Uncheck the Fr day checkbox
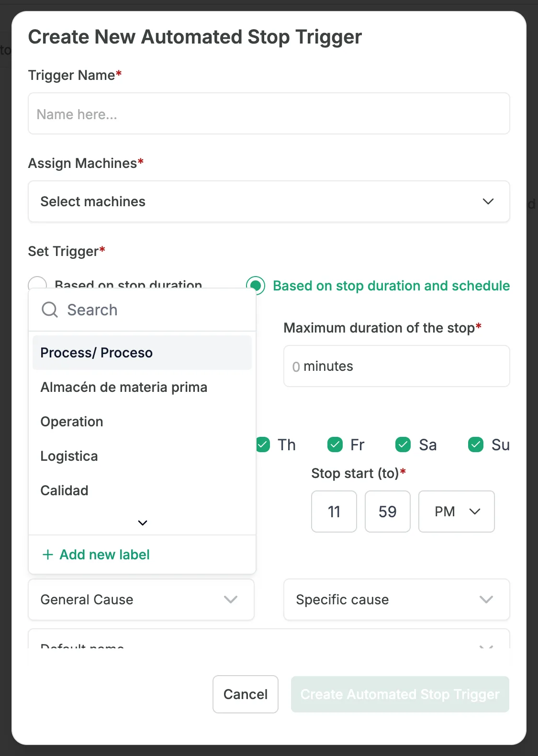Viewport: 538px width, 756px height. [x=335, y=445]
